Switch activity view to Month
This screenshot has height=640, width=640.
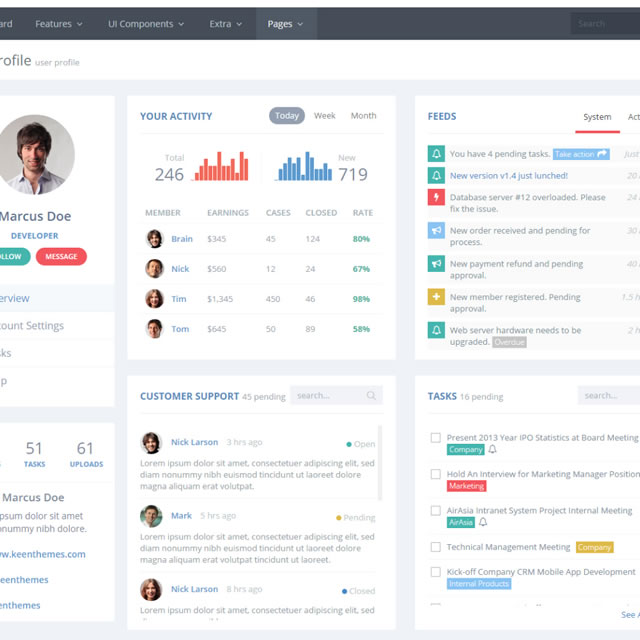pyautogui.click(x=363, y=116)
